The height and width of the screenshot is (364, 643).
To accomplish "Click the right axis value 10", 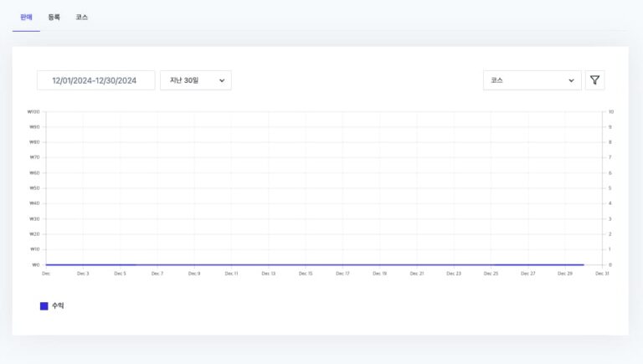I will click(611, 111).
